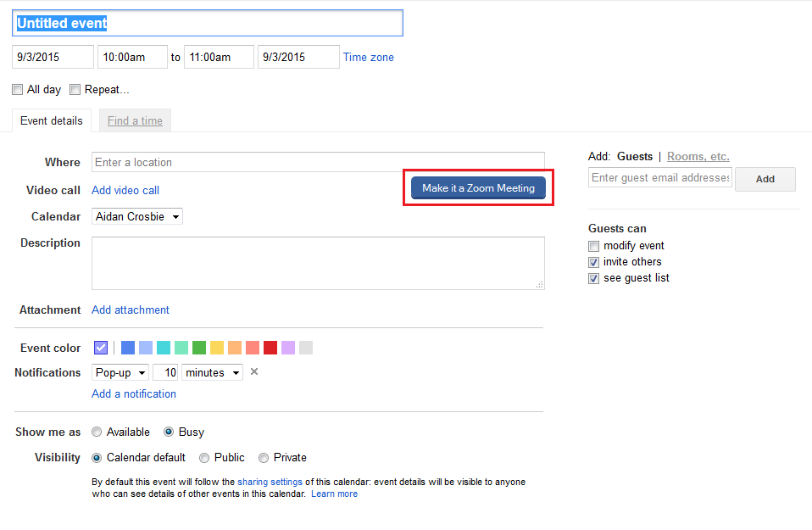Click Make it a Zoom Meeting

[x=477, y=187]
